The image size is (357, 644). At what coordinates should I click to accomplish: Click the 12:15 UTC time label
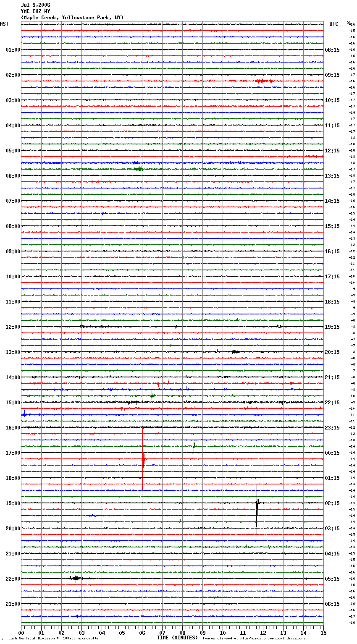[332, 151]
